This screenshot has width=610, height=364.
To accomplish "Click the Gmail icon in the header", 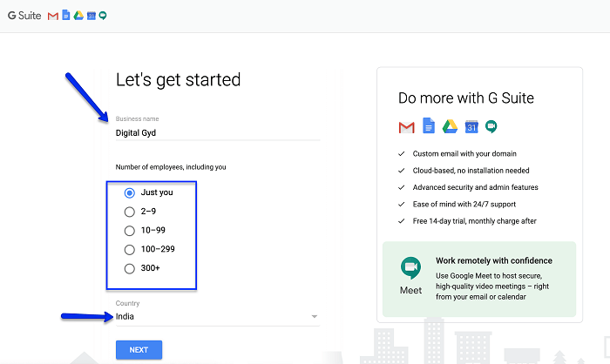I will tap(53, 16).
